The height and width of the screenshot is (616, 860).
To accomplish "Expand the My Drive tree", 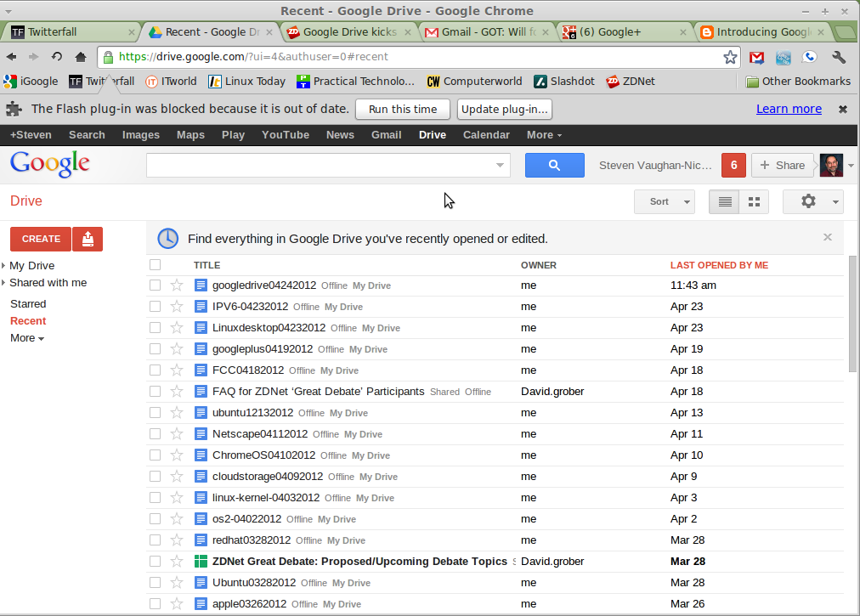I will tap(4, 266).
